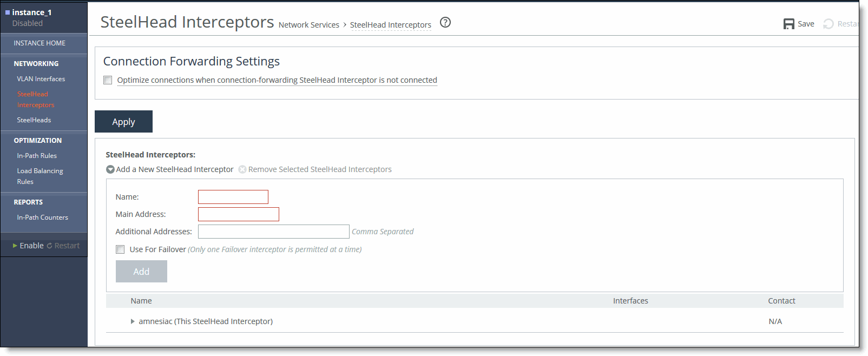Click into the Additional Addresses field
The width and height of the screenshot is (868, 356).
click(274, 232)
